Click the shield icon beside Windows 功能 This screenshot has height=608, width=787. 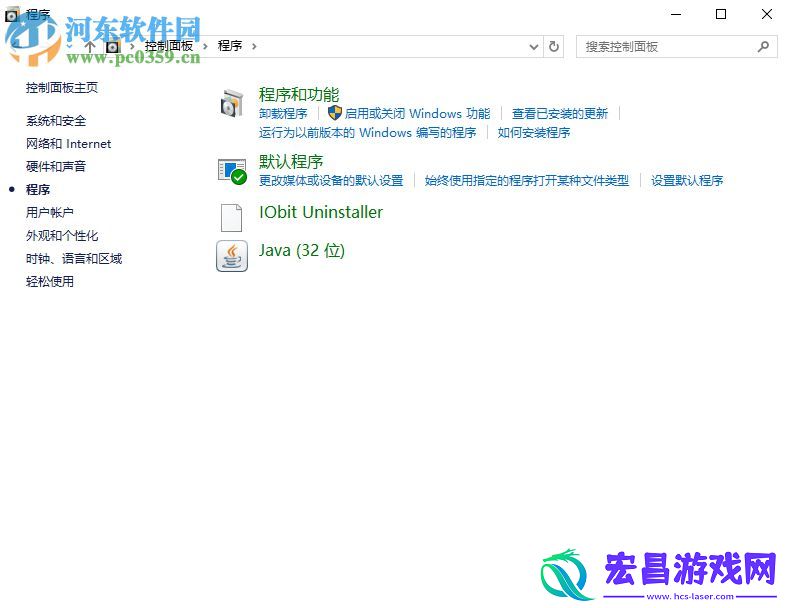[335, 113]
